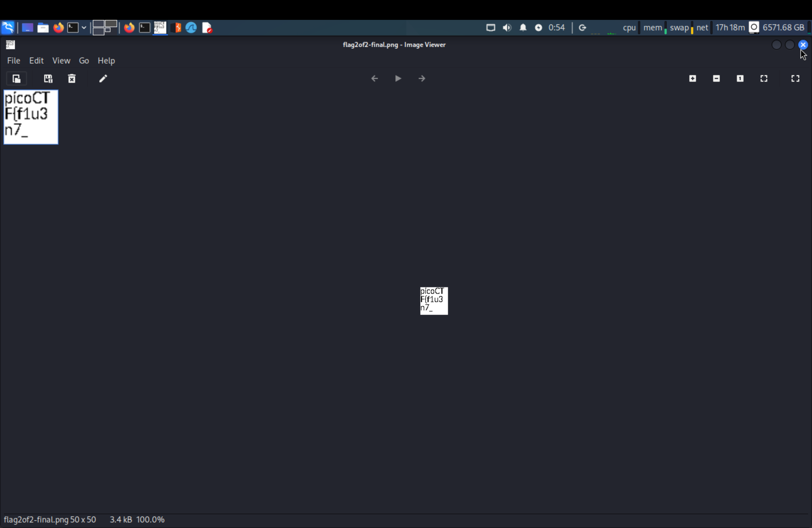Click the network connection tray icon
This screenshot has width=812, height=528.
[x=491, y=28]
